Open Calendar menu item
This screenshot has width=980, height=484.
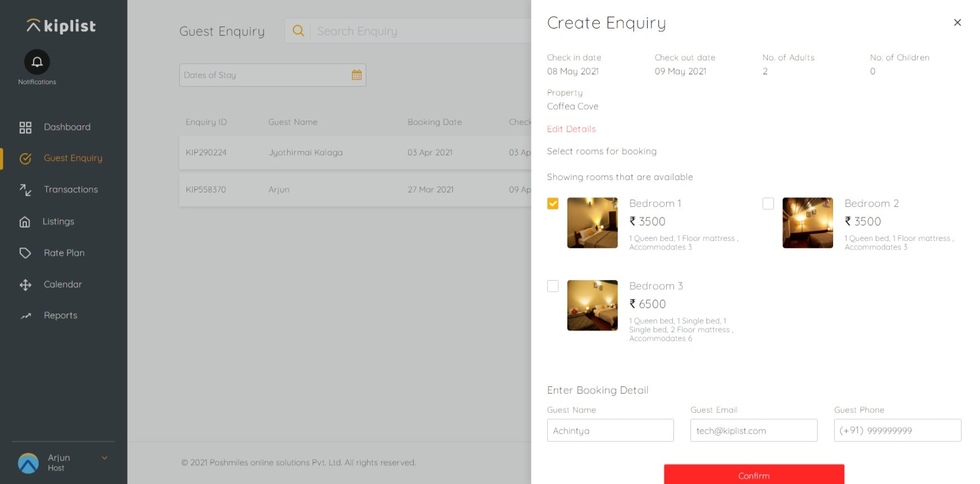click(x=63, y=284)
